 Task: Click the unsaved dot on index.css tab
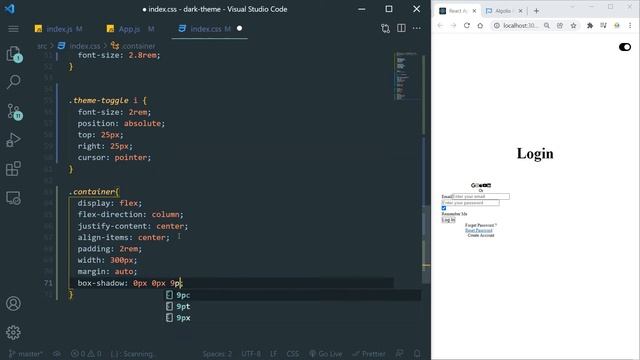point(240,28)
